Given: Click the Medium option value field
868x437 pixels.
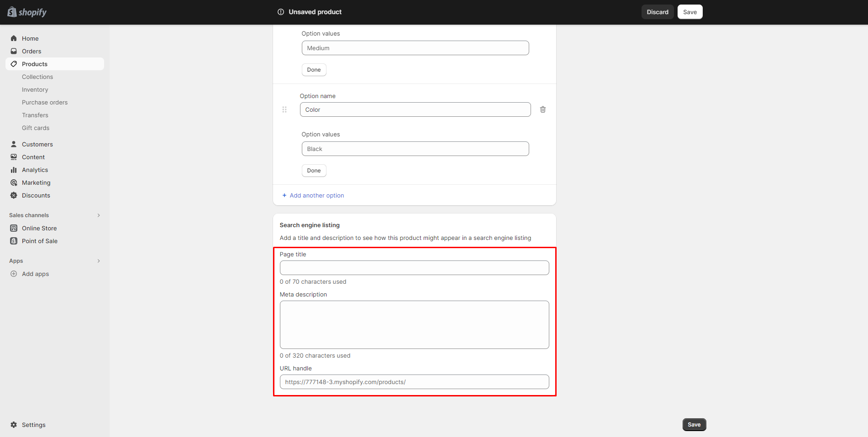Looking at the screenshot, I should [x=415, y=48].
